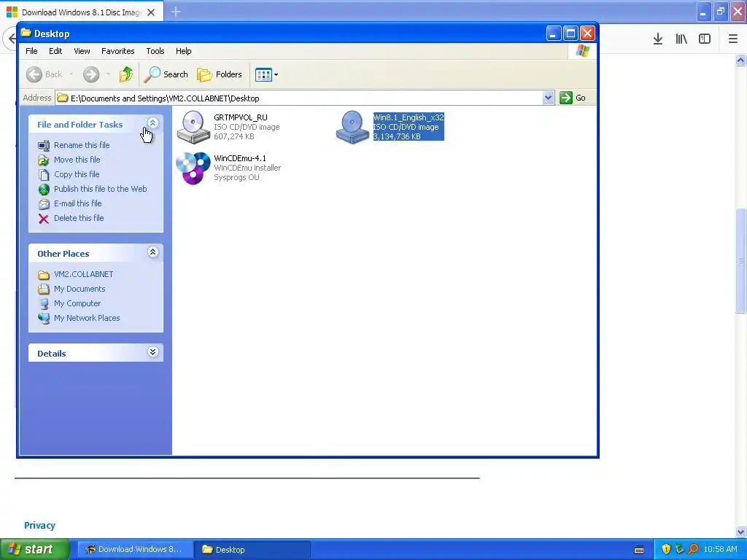Click the Go button next to the address bar
This screenshot has width=747, height=560.
tap(573, 98)
